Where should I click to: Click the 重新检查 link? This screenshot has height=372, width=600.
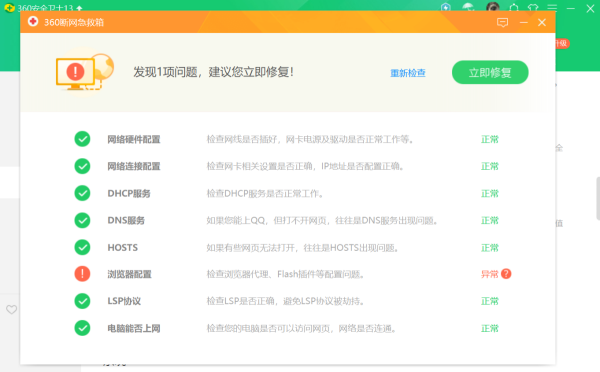(x=408, y=73)
